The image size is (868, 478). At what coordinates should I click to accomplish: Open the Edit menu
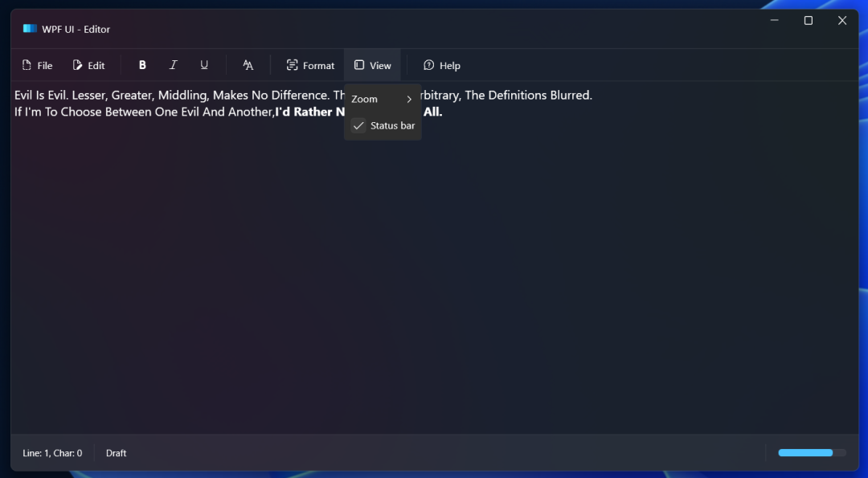click(88, 65)
